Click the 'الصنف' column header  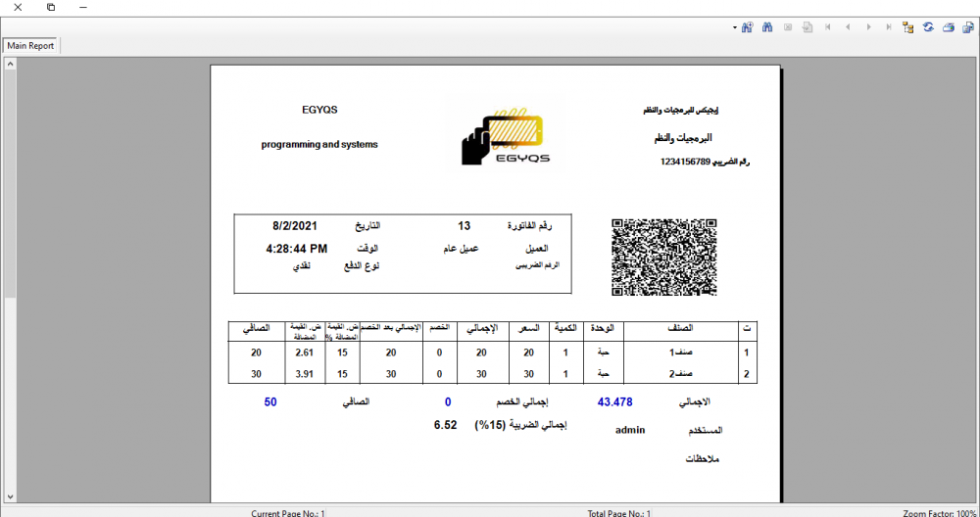point(681,328)
